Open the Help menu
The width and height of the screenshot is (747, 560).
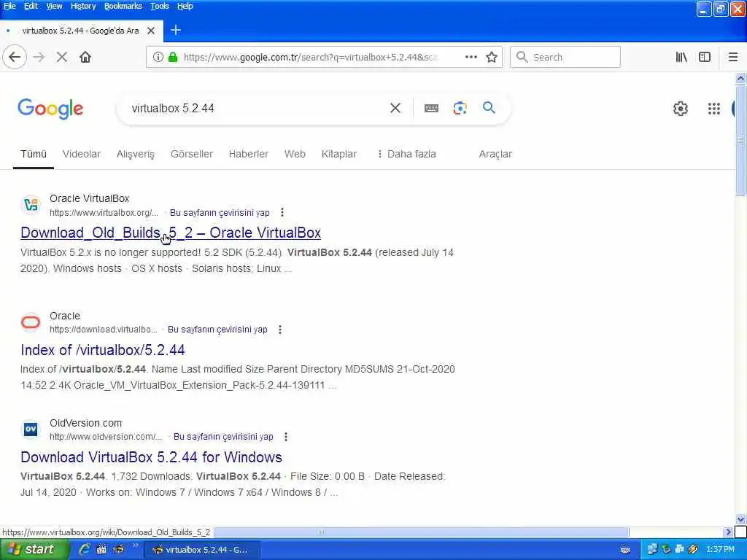point(185,6)
